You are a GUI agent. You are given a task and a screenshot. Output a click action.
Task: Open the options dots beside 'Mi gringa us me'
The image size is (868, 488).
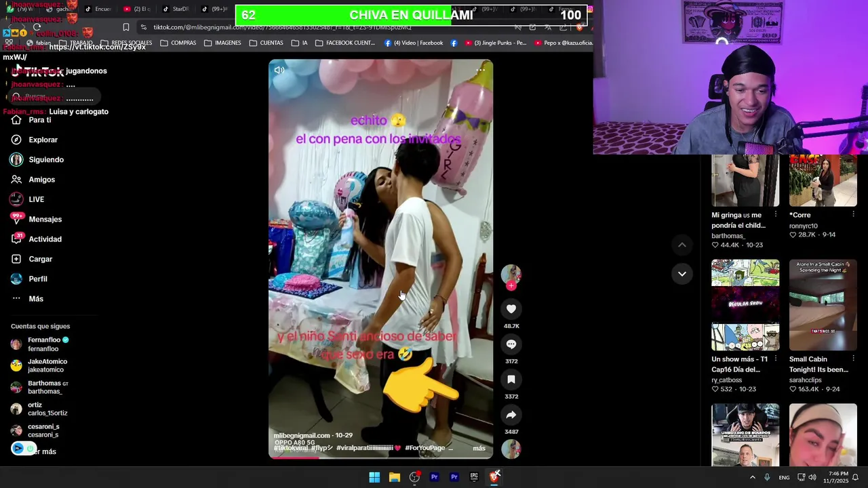pyautogui.click(x=776, y=215)
